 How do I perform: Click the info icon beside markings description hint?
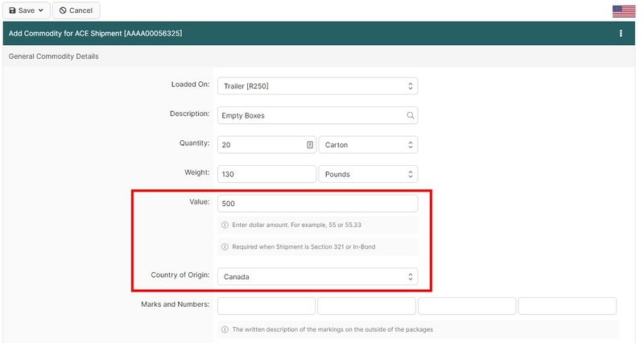tap(225, 329)
